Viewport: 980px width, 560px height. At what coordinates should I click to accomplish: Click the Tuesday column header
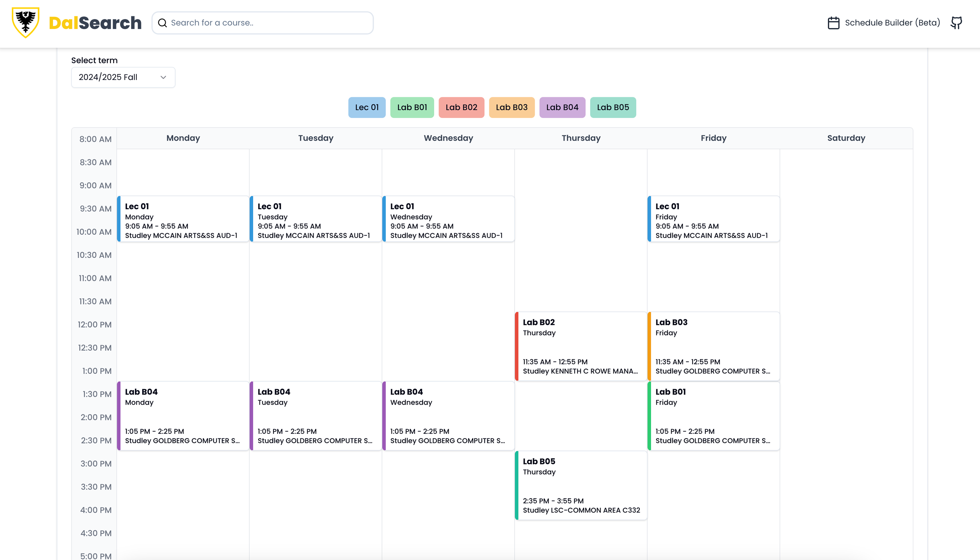[x=315, y=138]
